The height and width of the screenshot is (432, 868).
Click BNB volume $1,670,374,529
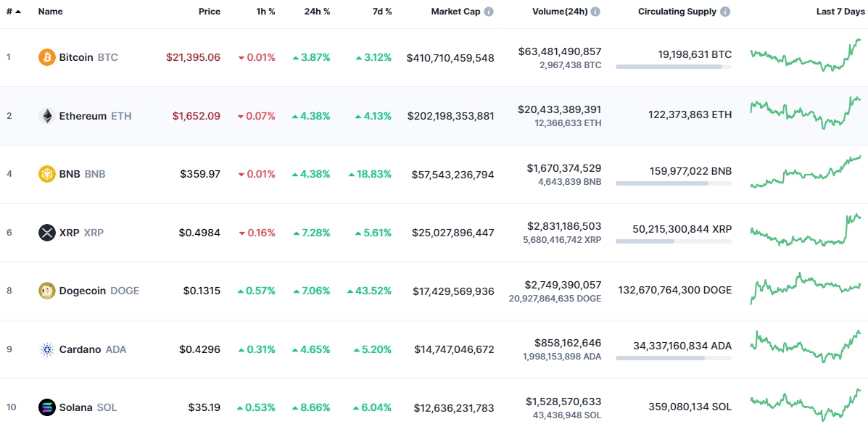[x=564, y=168]
